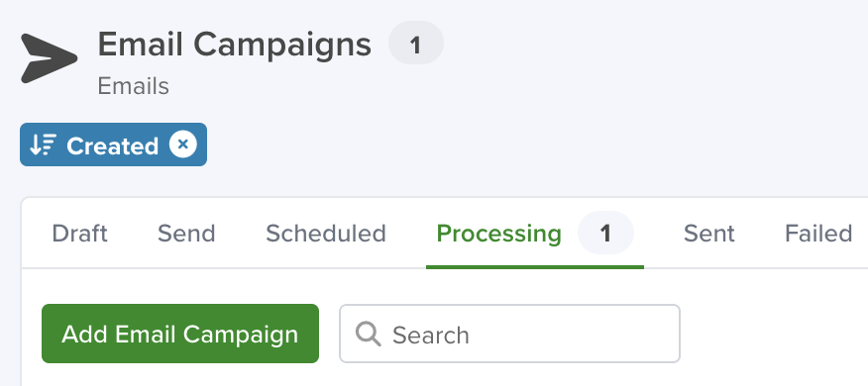The height and width of the screenshot is (386, 868).
Task: Click the Email Campaigns page heading
Action: (234, 45)
